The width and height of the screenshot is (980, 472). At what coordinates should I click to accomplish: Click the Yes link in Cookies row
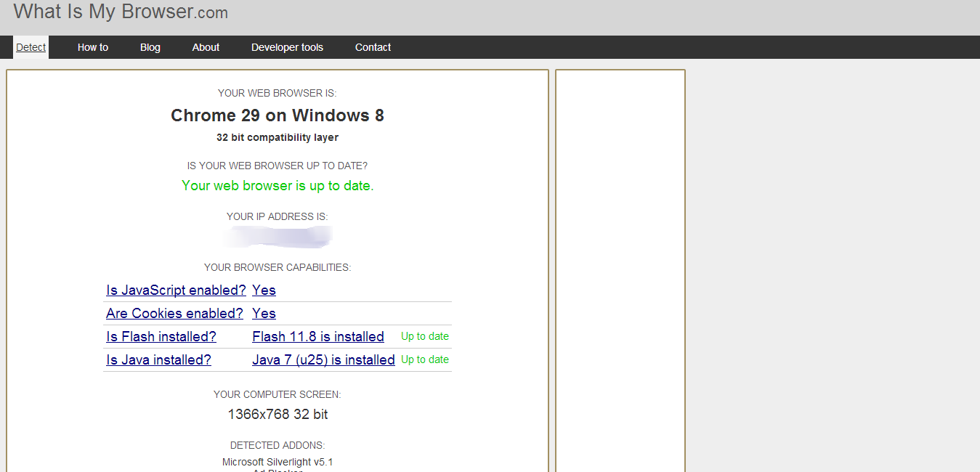point(264,314)
